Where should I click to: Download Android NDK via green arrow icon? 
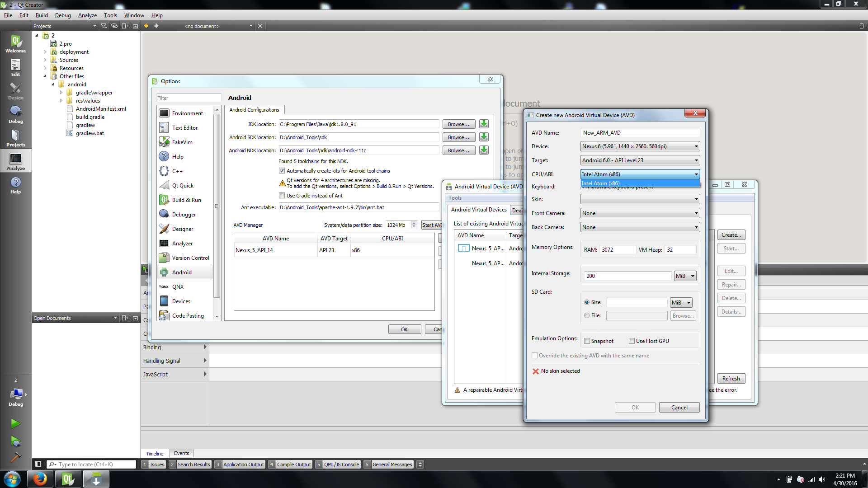[484, 150]
